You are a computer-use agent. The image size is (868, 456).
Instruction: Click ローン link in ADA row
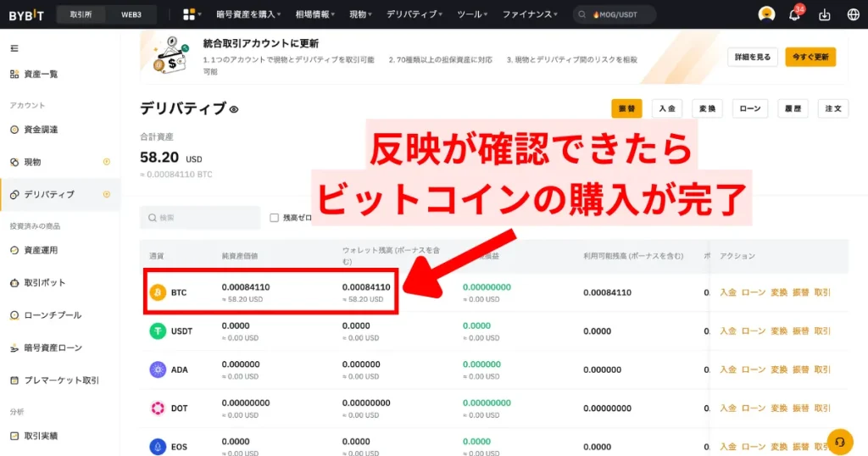tap(754, 370)
